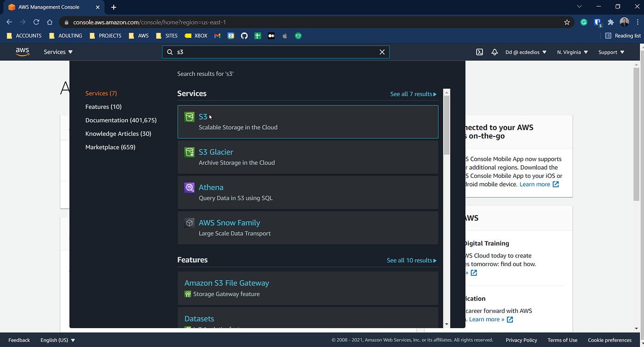Screen dimensions: 644x347
Task: Go to browser home icon
Action: point(50,22)
